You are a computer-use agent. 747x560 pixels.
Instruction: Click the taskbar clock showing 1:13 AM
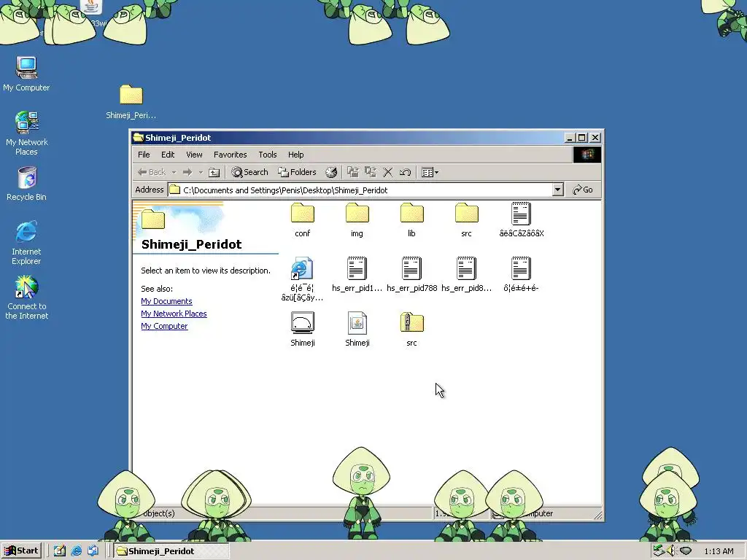point(719,551)
